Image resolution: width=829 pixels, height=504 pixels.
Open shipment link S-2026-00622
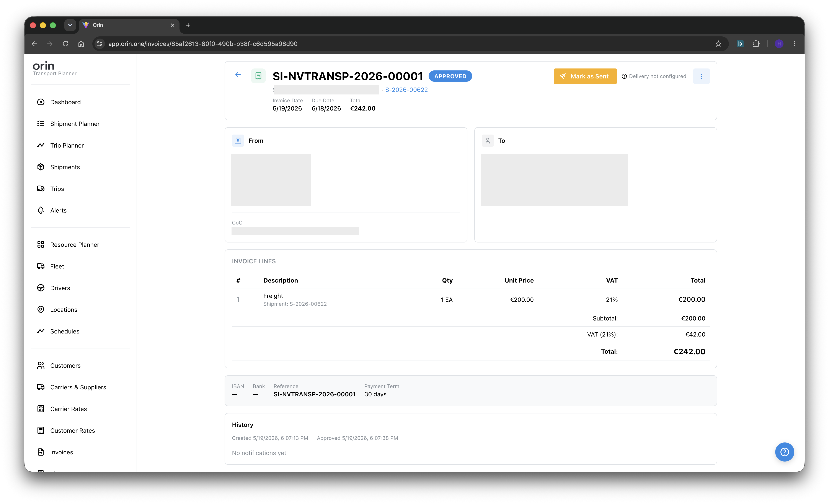click(x=406, y=90)
